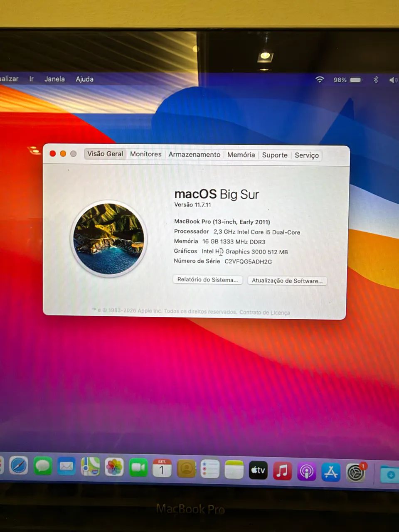The width and height of the screenshot is (399, 532).
Task: Open the App Store in the Dock
Action: click(331, 473)
